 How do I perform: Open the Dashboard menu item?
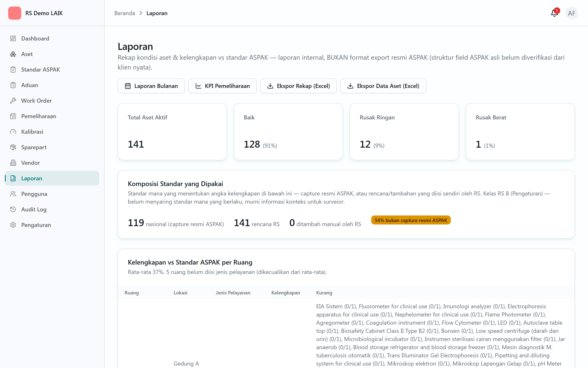(52, 38)
